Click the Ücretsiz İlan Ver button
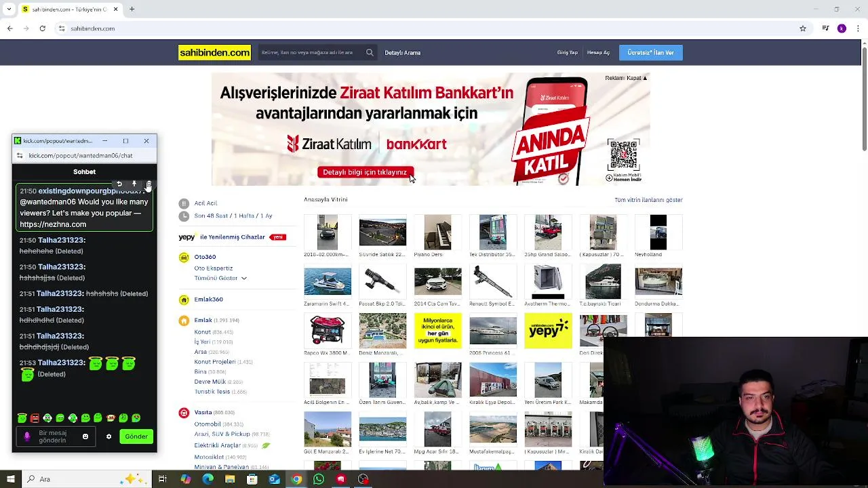This screenshot has width=868, height=488. 651,53
